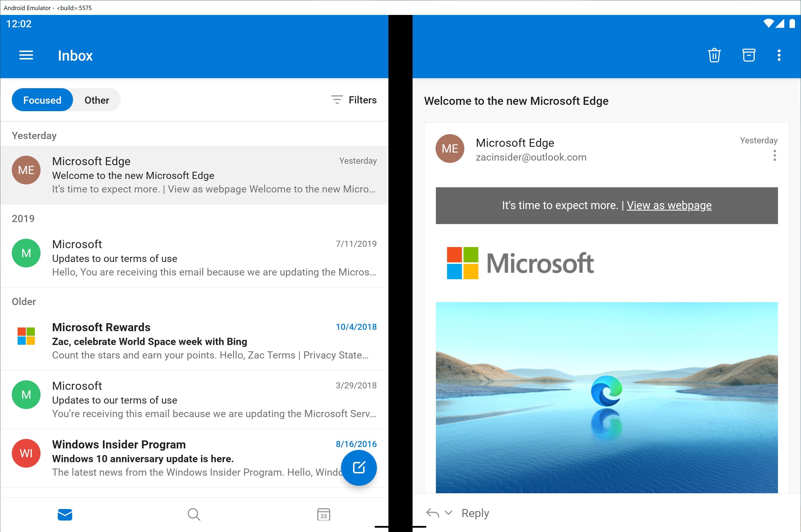Click the 8/16/2016 date label

pos(356,444)
